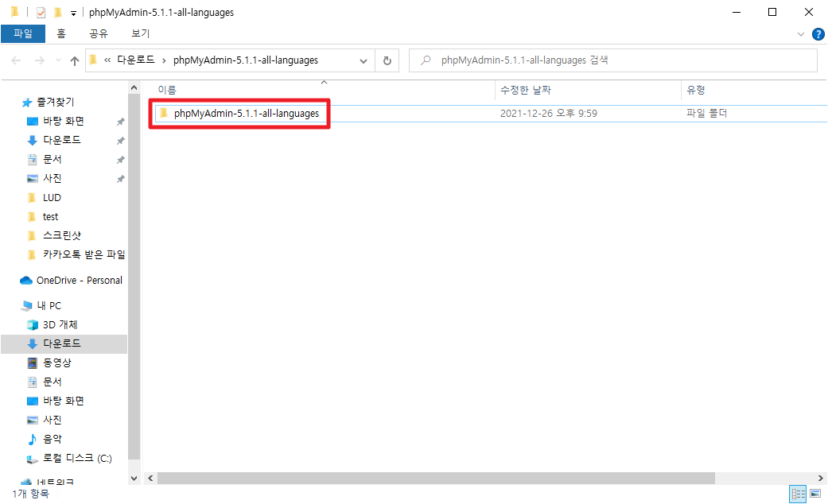The height and width of the screenshot is (504, 828).
Task: Select highlighted 다운로드 under 내 PC
Action: [62, 343]
